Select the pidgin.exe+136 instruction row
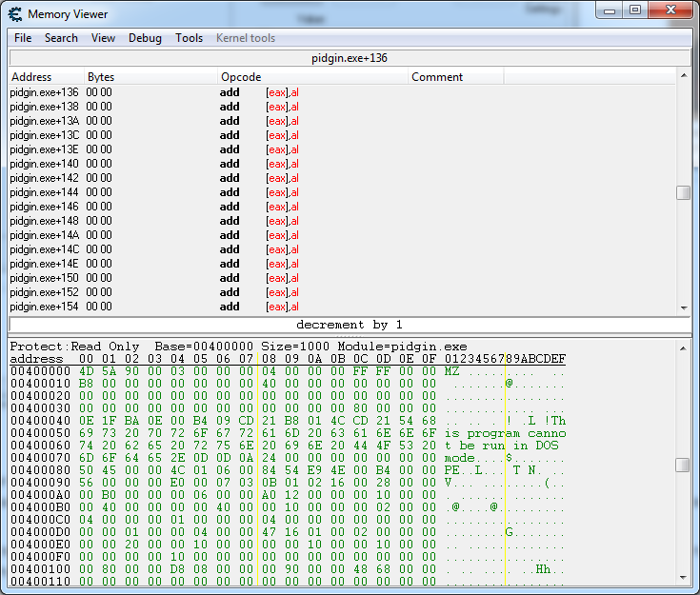This screenshot has height=595, width=700. pos(342,92)
